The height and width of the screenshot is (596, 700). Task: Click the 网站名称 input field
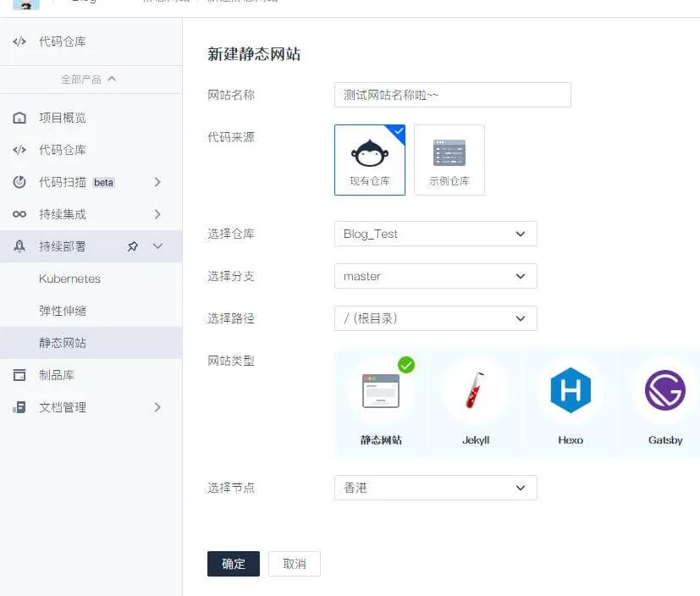[452, 95]
